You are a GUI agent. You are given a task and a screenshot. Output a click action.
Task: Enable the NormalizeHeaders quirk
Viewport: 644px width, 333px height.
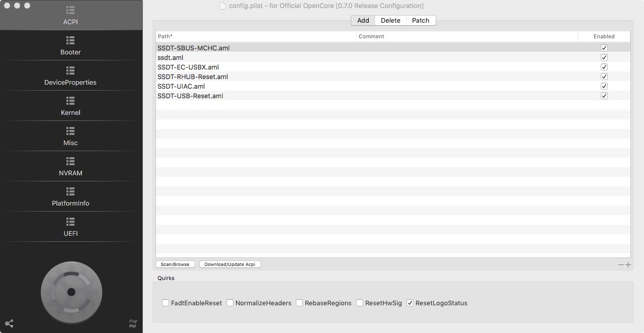pos(230,303)
